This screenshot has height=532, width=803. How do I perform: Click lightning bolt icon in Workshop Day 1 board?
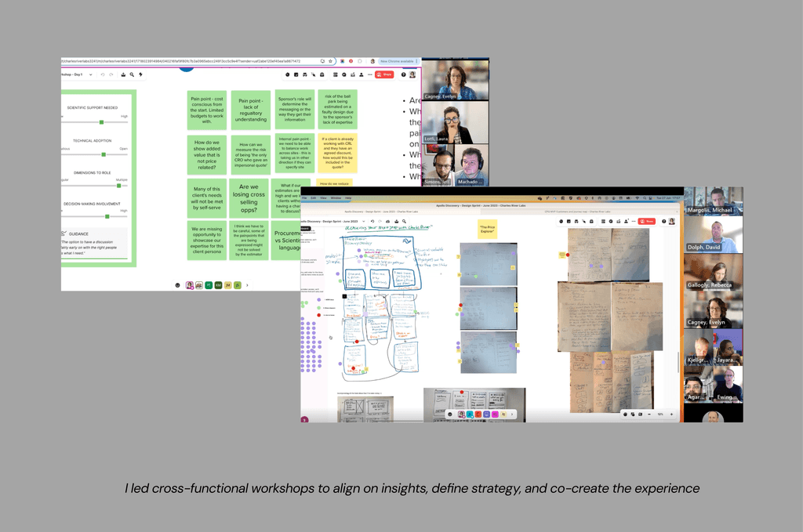click(x=141, y=74)
